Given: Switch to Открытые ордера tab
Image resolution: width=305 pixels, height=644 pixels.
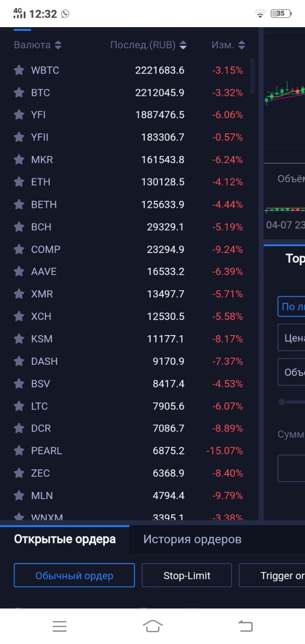Looking at the screenshot, I should point(65,539).
